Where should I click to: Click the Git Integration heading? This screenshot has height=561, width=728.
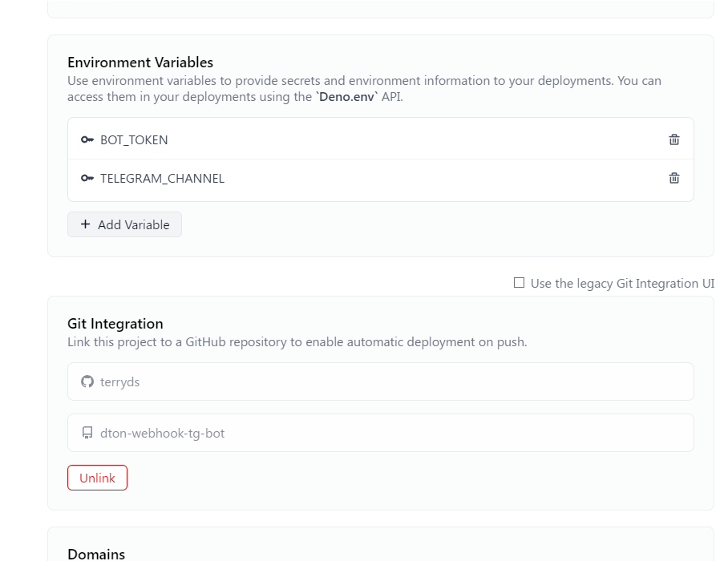click(x=115, y=324)
